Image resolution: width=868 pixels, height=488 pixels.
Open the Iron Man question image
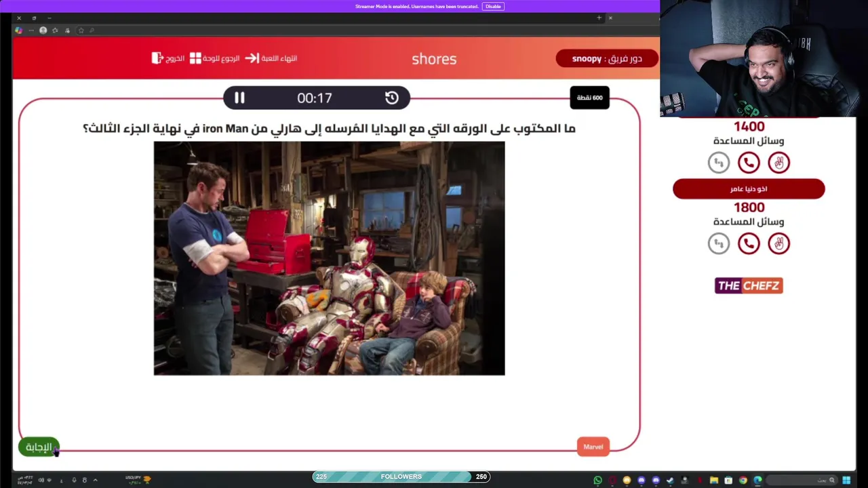coord(329,258)
